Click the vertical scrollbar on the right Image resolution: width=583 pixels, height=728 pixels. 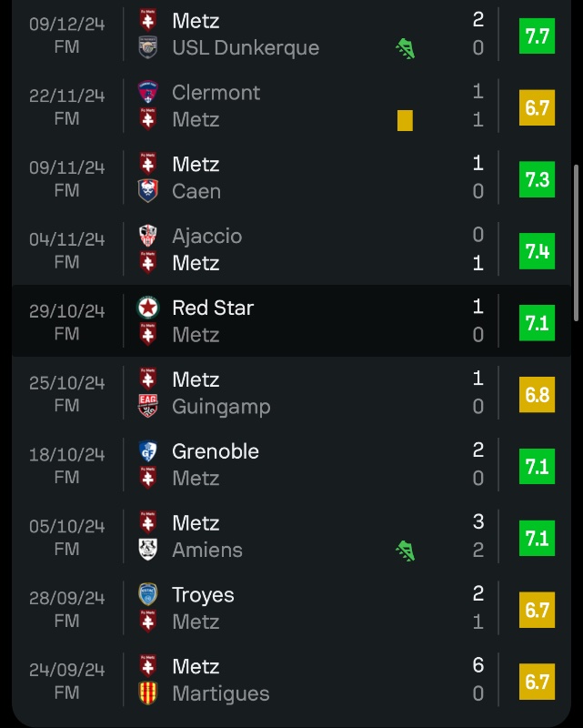coord(576,242)
